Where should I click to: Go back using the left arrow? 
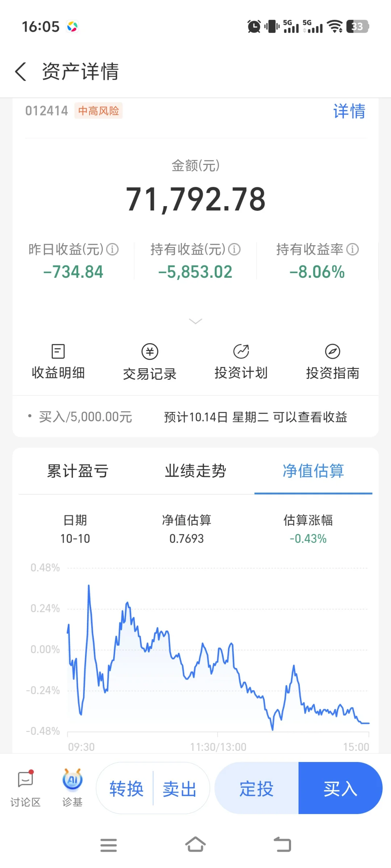(x=21, y=71)
